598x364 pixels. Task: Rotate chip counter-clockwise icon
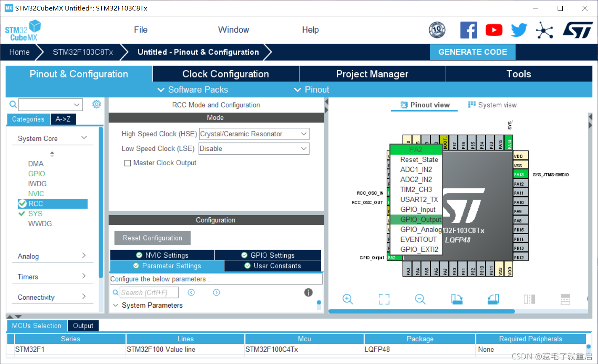[x=493, y=299]
